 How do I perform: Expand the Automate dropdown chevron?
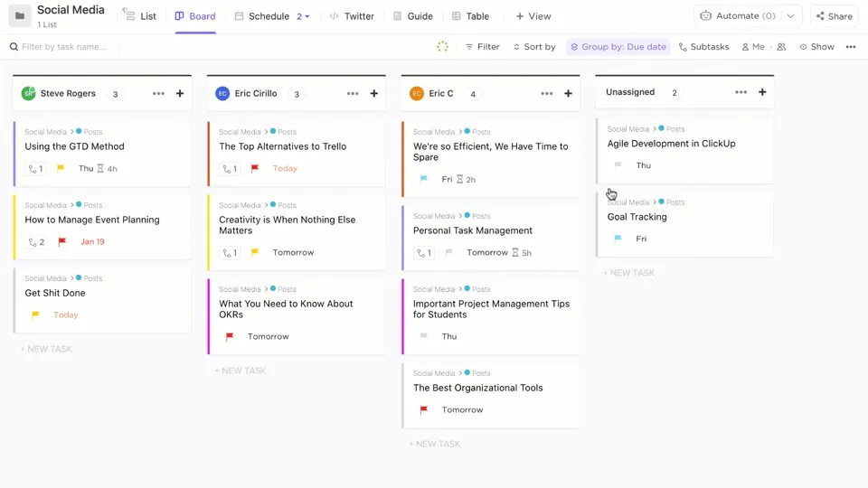coord(791,16)
